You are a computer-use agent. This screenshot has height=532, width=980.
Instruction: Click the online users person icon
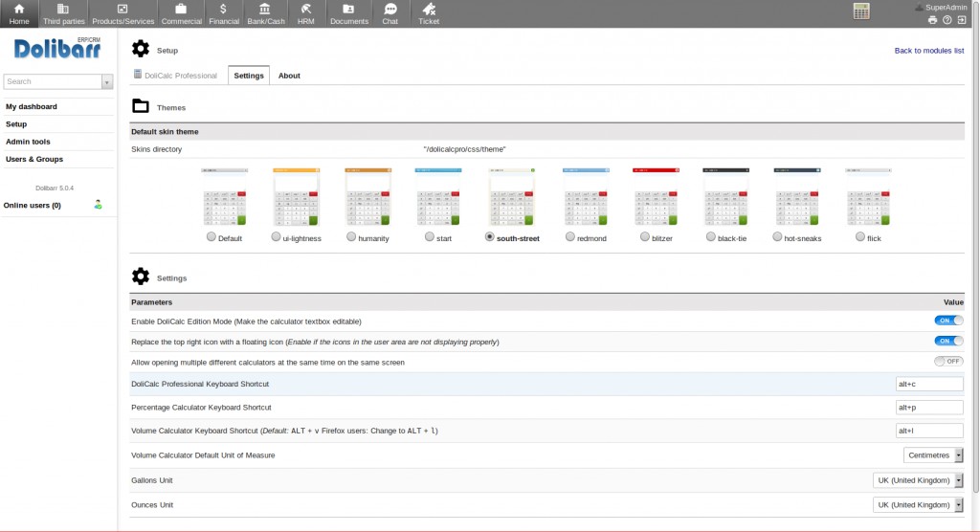click(99, 205)
